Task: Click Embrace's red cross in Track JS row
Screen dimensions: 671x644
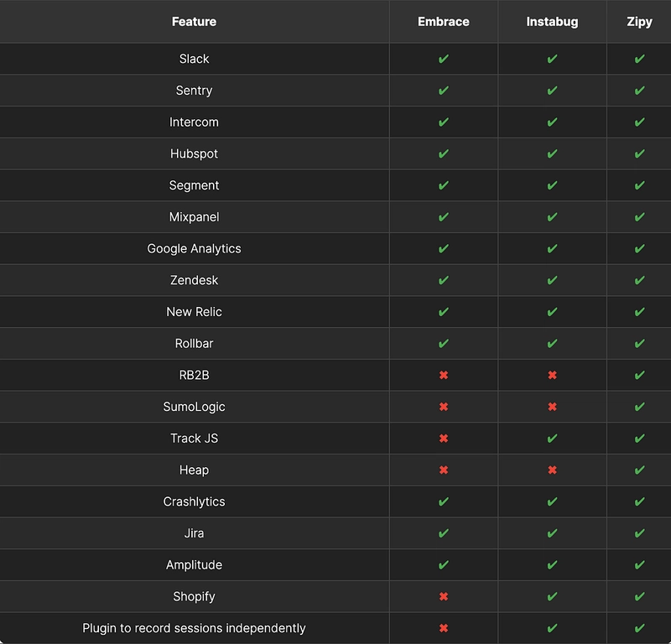Action: point(444,439)
